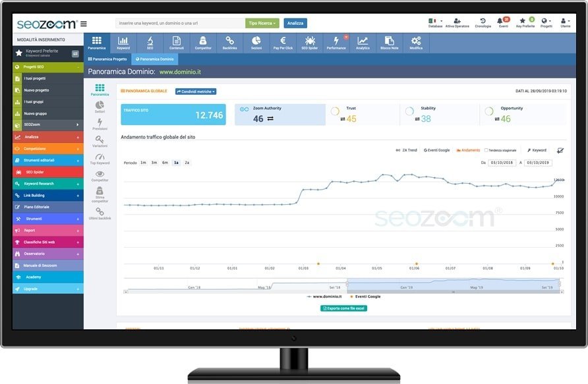This screenshot has height=384, width=588.
Task: Select the Analytics toolbar icon
Action: pos(363,43)
